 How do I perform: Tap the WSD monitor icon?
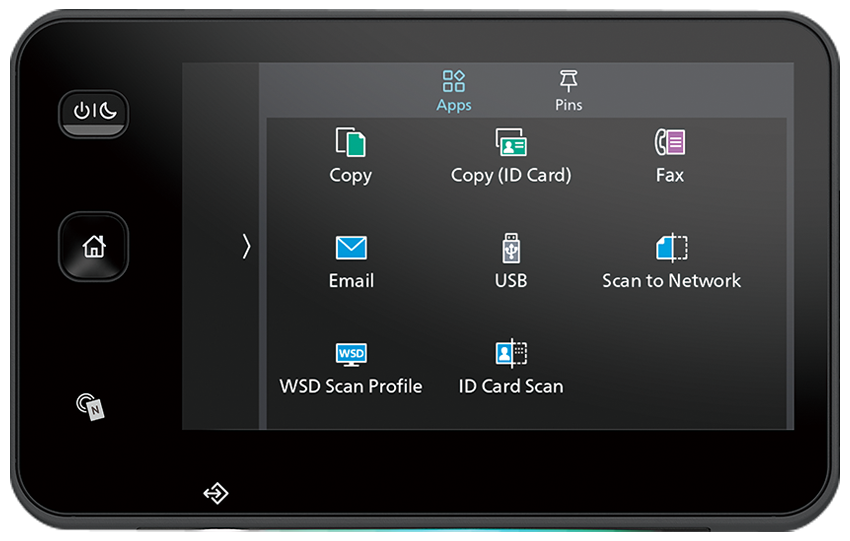coord(351,354)
